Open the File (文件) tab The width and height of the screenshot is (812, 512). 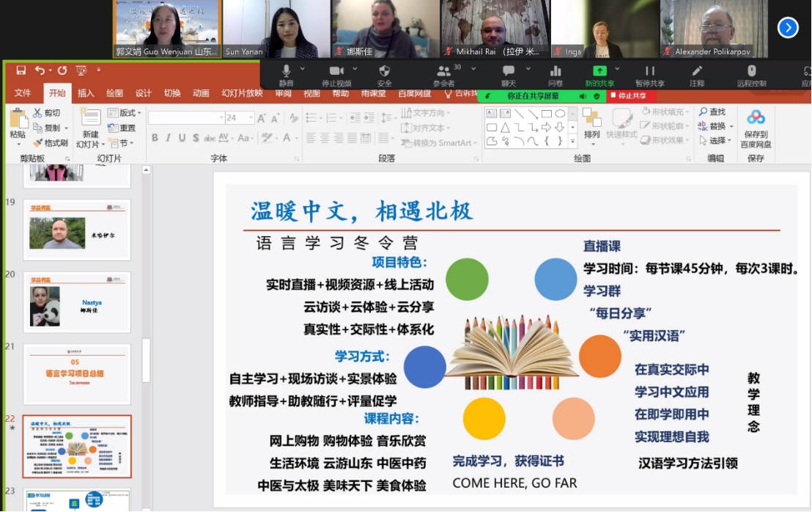point(23,92)
